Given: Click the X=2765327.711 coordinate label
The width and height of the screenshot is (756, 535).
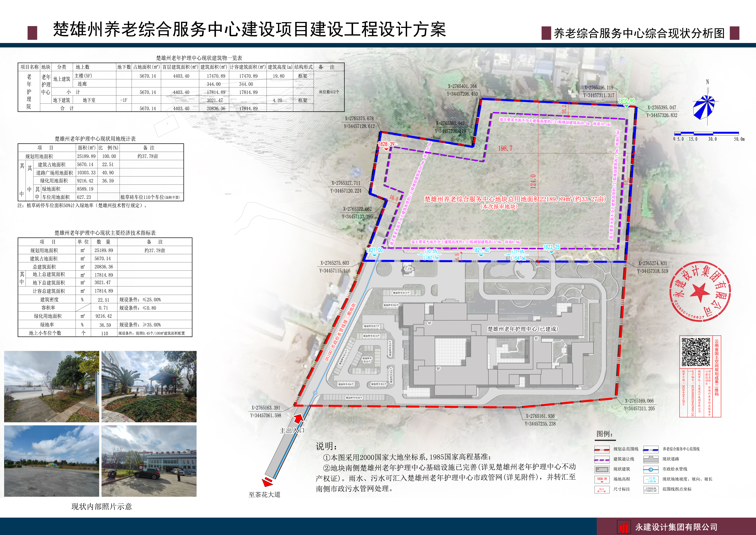Looking at the screenshot, I should [x=346, y=183].
